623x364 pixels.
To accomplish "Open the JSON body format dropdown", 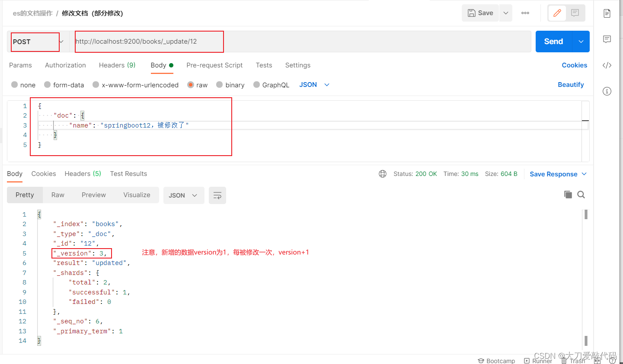I will coord(314,85).
